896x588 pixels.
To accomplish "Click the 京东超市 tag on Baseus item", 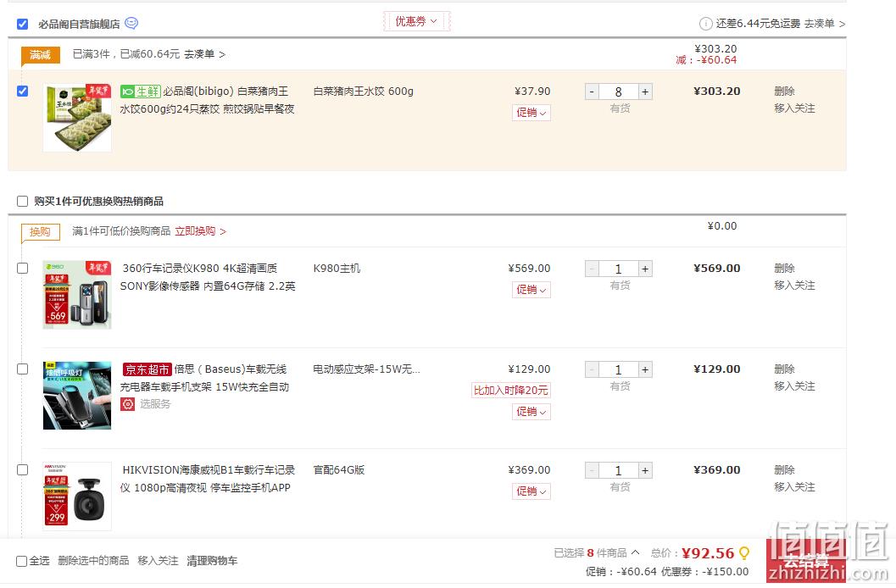I will pyautogui.click(x=147, y=370).
